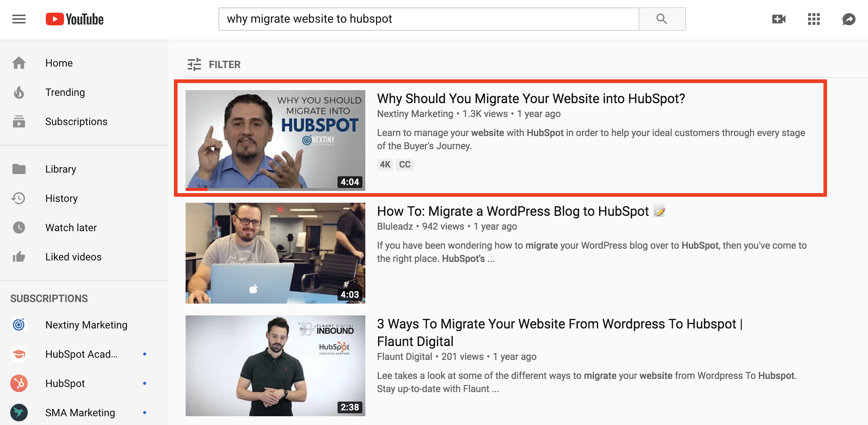
Task: Click the '942 views' text
Action: 443,226
